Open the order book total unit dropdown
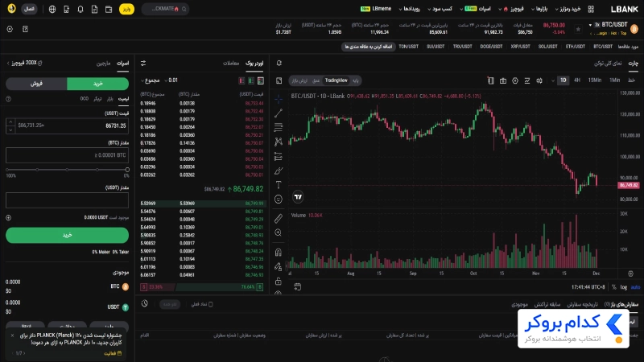 tap(150, 80)
